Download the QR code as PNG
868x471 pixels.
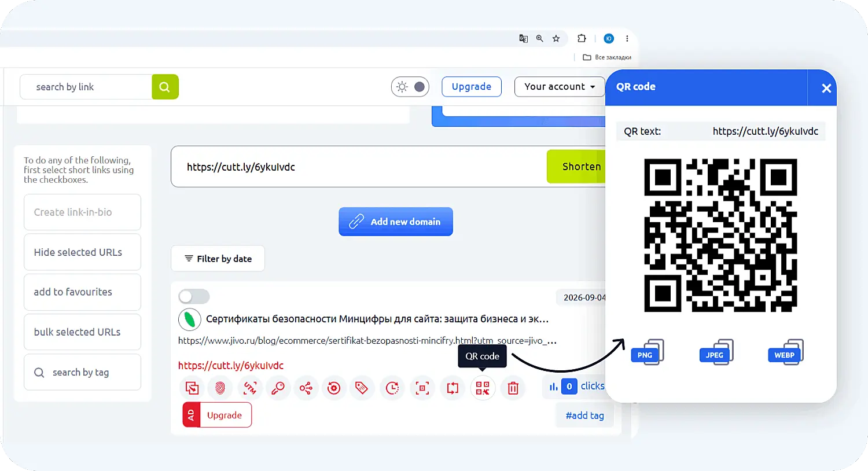point(648,352)
